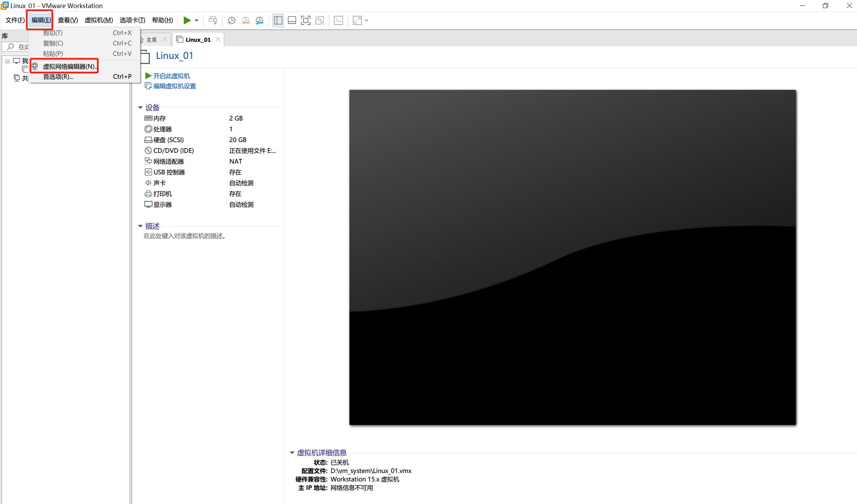Click the take snapshot clock-plus icon

pyautogui.click(x=232, y=21)
